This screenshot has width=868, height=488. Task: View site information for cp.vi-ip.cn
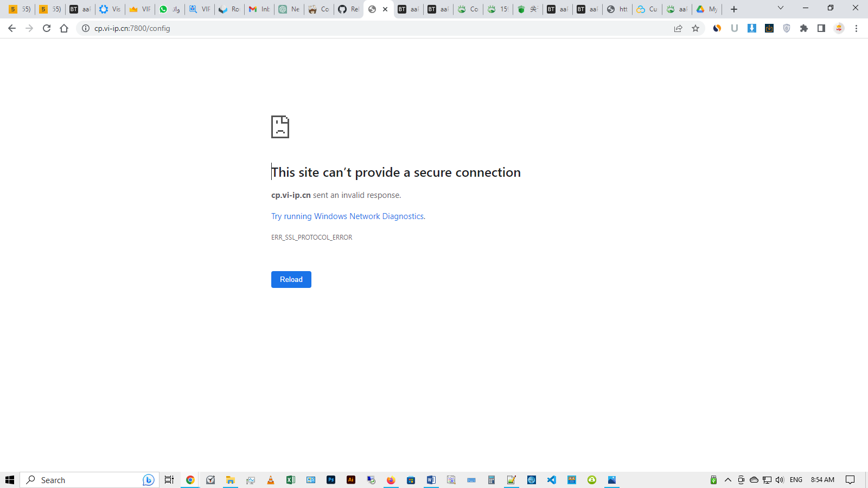point(86,28)
